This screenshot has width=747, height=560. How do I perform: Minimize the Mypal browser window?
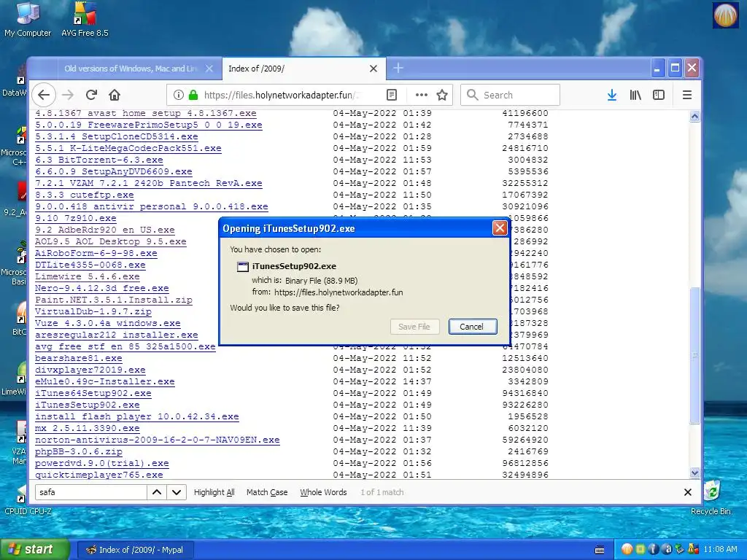[657, 69]
